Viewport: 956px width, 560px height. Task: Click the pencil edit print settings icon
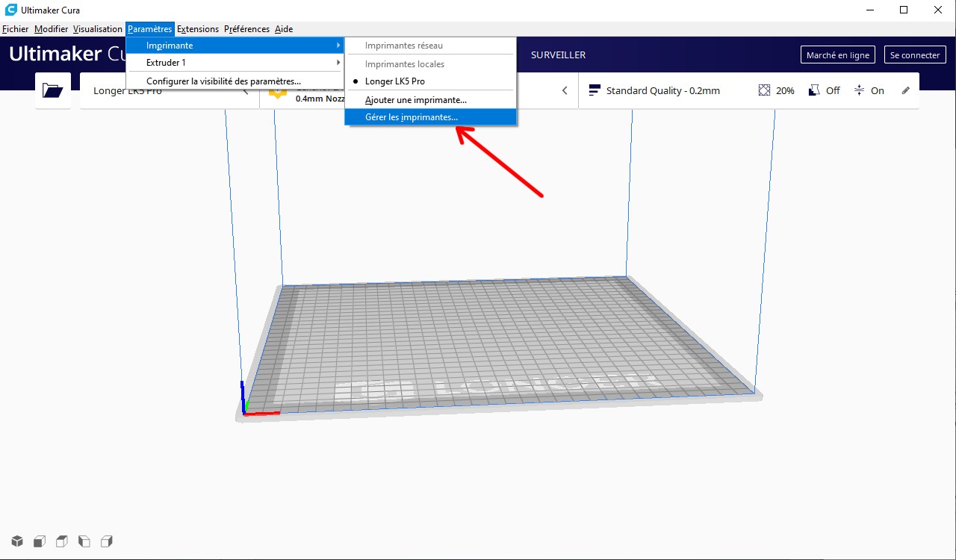click(906, 90)
